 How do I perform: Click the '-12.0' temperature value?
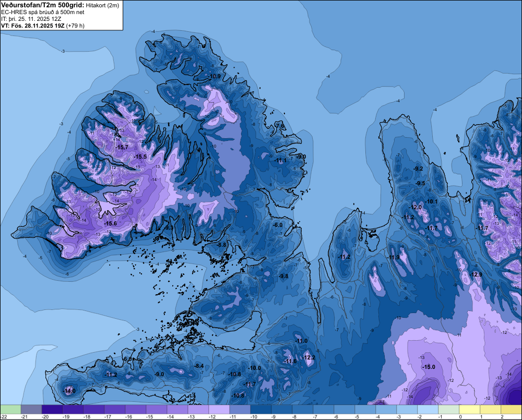click(416, 207)
